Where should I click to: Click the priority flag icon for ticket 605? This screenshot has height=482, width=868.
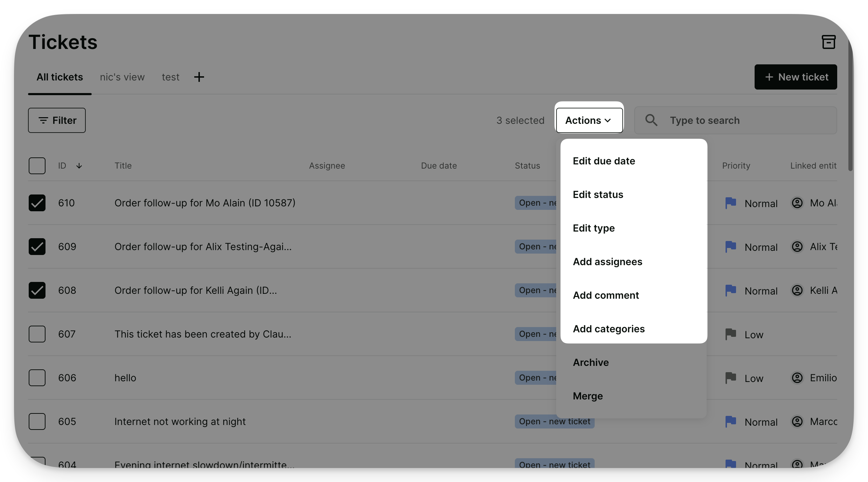(731, 421)
